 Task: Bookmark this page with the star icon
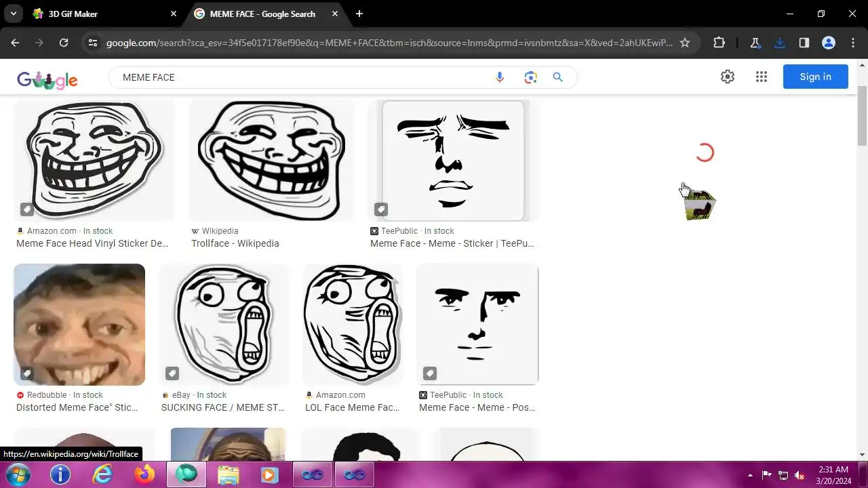685,43
